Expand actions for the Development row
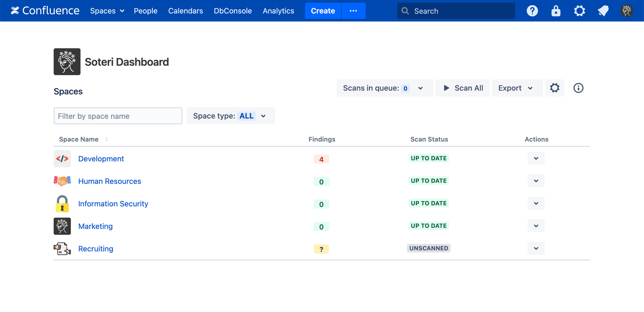Viewport: 644px width, 312px height. (536, 158)
